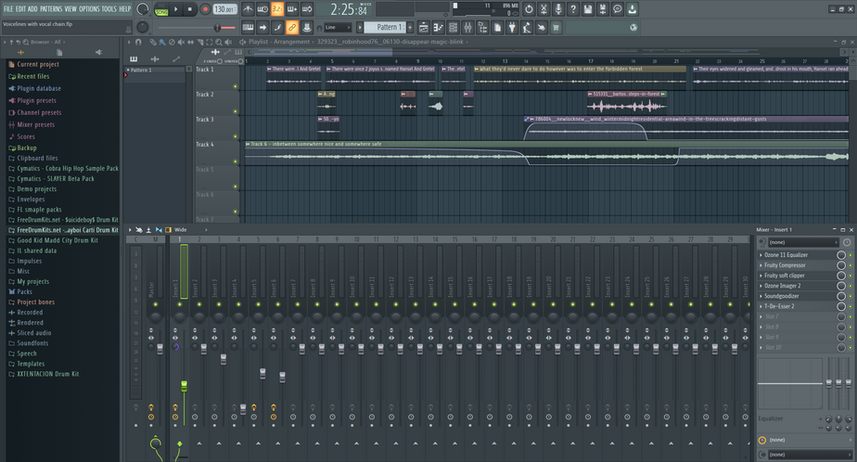This screenshot has width=857, height=462.
Task: Open the plugin picker plug icon
Action: coord(512,27)
